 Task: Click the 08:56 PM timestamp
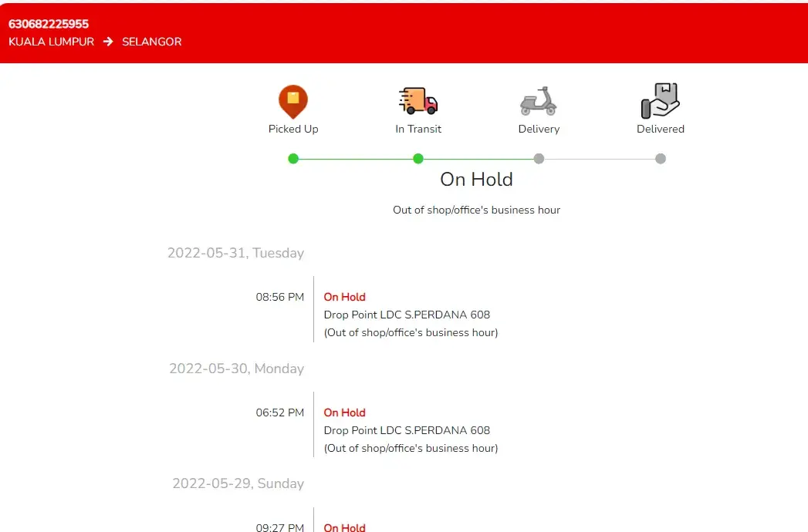click(280, 297)
